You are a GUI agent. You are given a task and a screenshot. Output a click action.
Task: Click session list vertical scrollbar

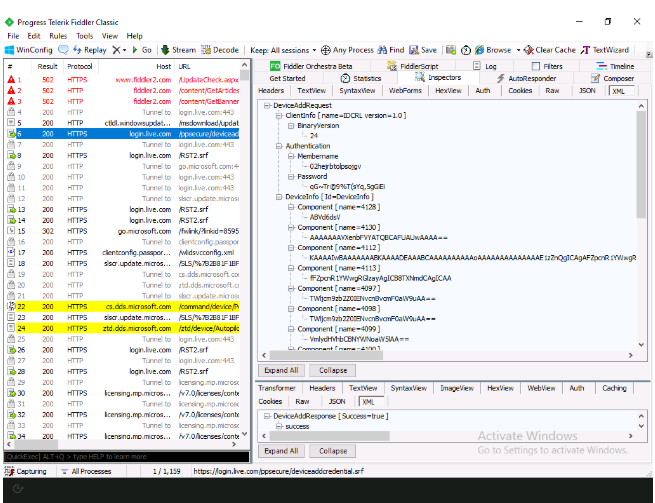(244, 251)
